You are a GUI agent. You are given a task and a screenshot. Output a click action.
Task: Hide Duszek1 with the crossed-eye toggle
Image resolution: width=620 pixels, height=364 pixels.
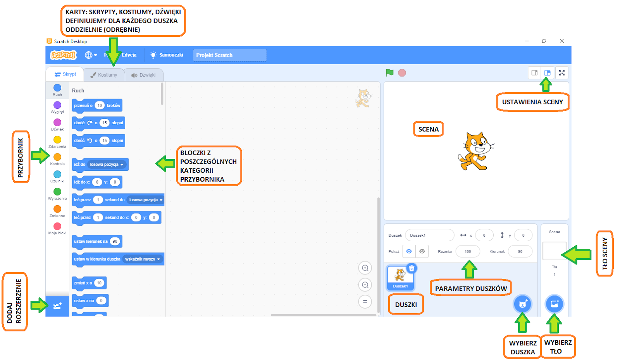click(x=422, y=251)
